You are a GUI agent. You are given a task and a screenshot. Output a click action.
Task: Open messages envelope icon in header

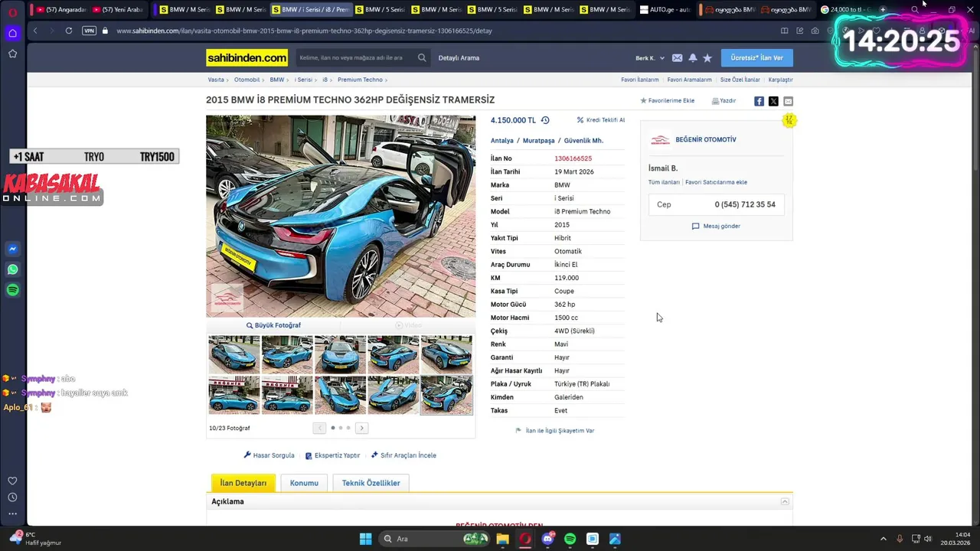[x=677, y=58]
